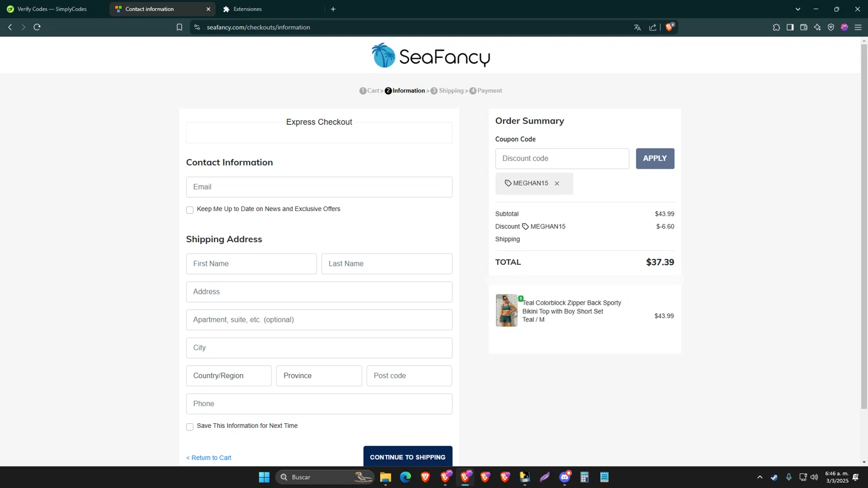The image size is (868, 488).
Task: Toggle the browser sidebar panel icon
Action: [790, 27]
